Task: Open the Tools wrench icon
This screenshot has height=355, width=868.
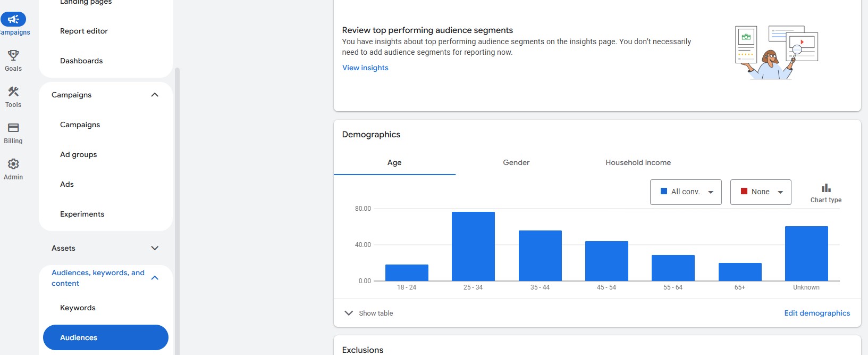Action: [x=13, y=91]
